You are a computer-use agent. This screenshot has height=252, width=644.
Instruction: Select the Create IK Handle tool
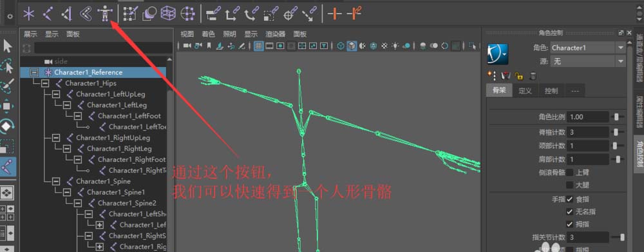tap(68, 14)
